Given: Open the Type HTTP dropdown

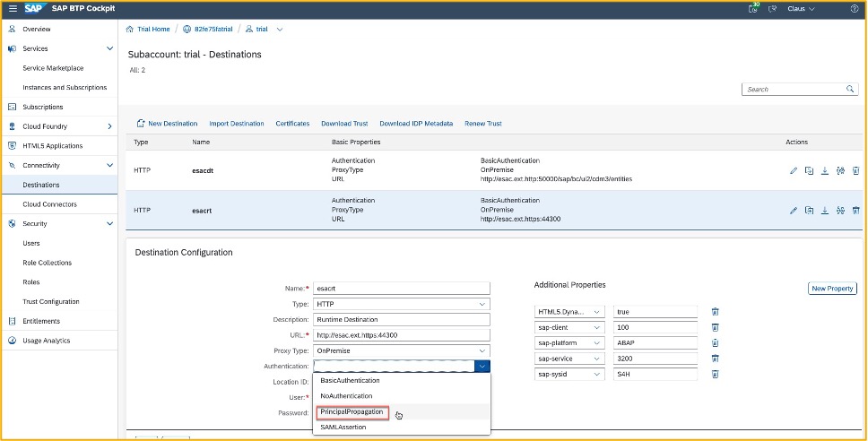Looking at the screenshot, I should click(x=482, y=304).
